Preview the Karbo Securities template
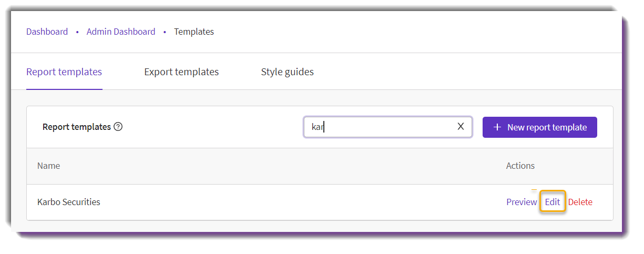 click(x=522, y=202)
